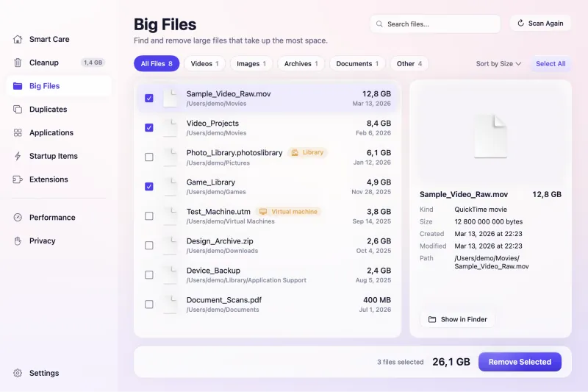This screenshot has height=392, width=588.
Task: Click the Settings gear icon
Action: point(18,373)
